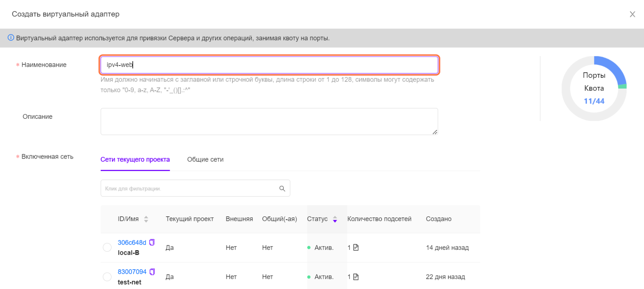Open network ID 83007094 link
The width and height of the screenshot is (644, 289).
[132, 272]
